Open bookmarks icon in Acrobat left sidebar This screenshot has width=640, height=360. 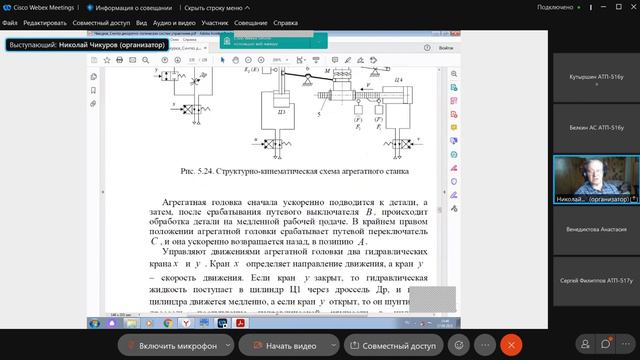click(x=93, y=90)
